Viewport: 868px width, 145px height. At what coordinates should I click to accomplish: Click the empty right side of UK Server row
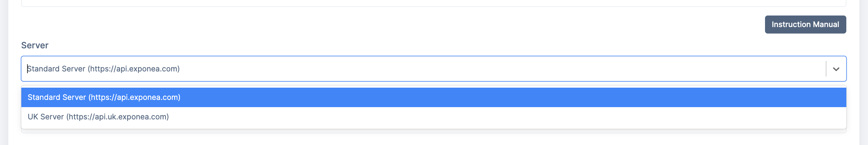pos(650,117)
